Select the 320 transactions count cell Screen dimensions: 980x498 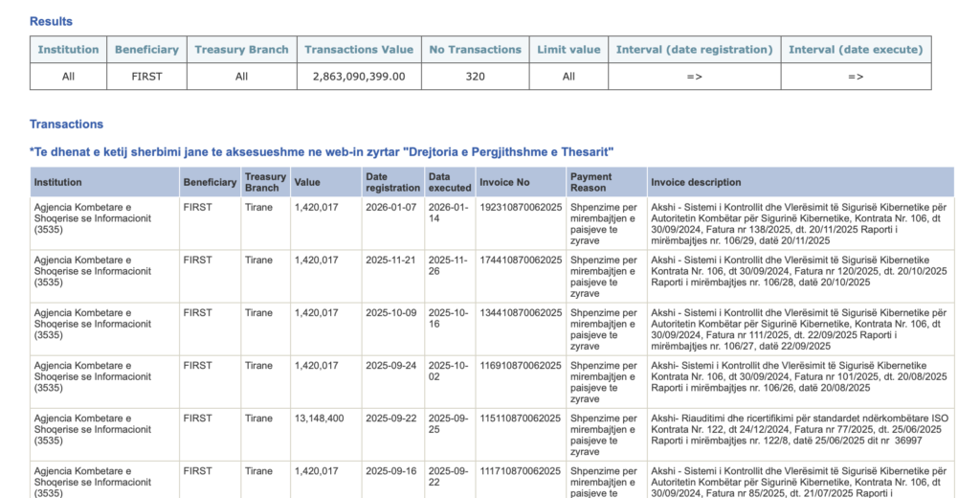(476, 77)
